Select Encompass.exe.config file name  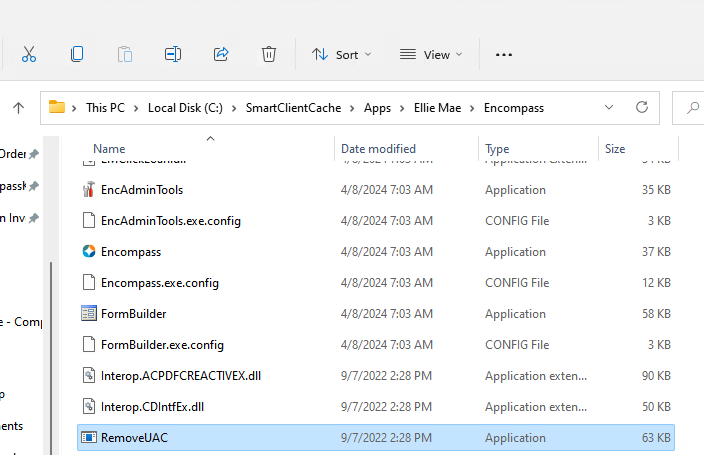click(x=160, y=283)
